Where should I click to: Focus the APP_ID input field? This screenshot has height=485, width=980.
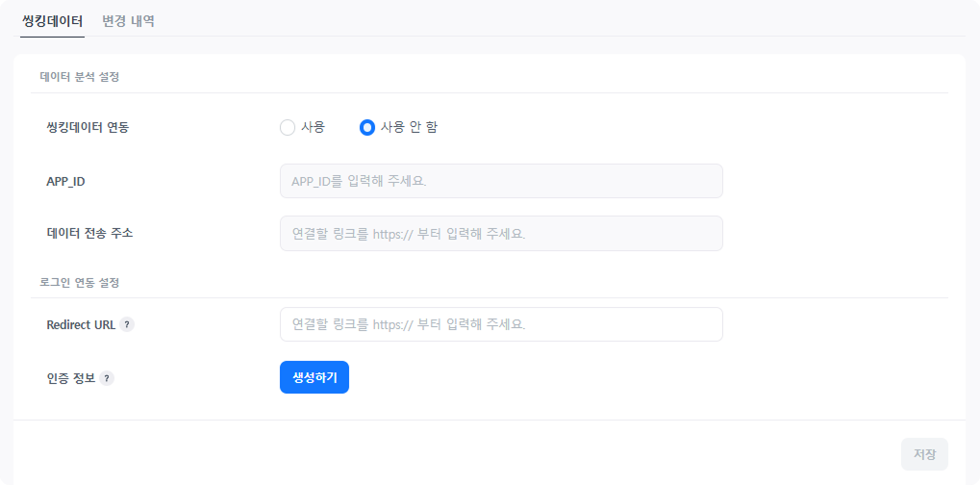point(500,181)
